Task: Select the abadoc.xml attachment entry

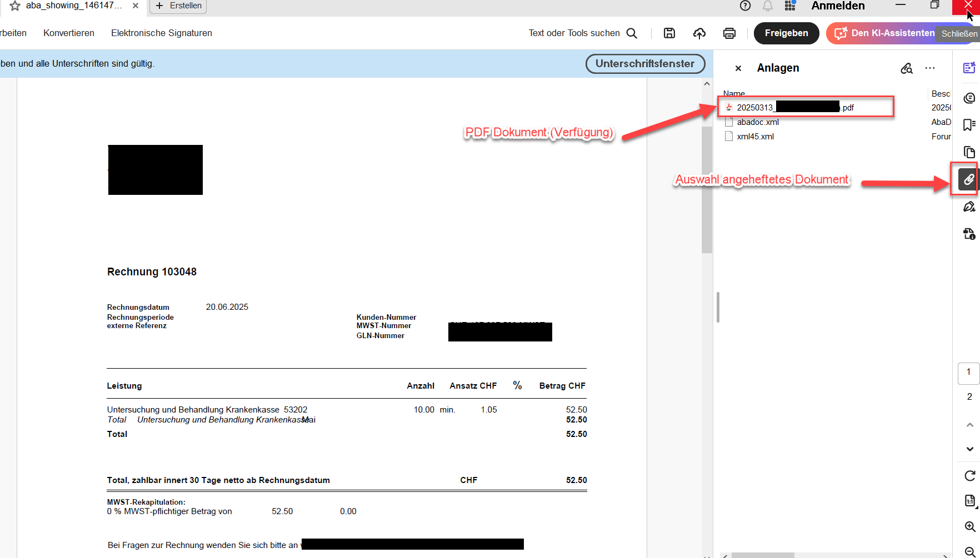Action: point(758,122)
